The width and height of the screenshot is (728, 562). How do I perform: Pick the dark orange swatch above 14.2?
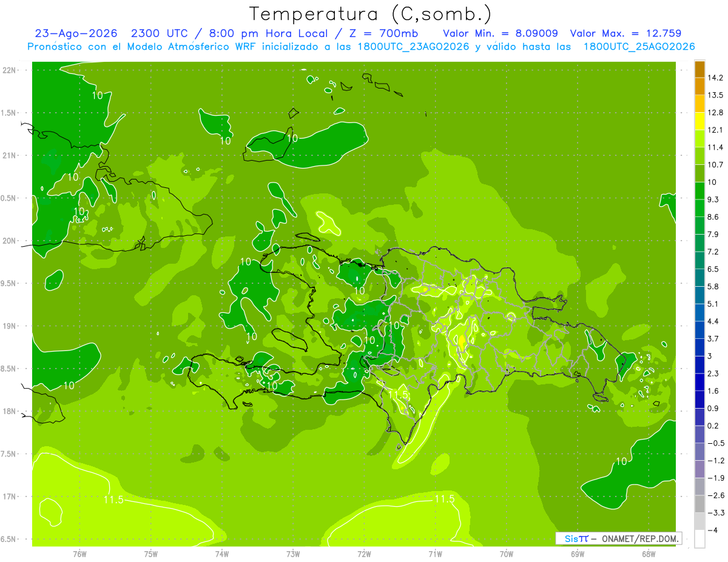(x=699, y=69)
